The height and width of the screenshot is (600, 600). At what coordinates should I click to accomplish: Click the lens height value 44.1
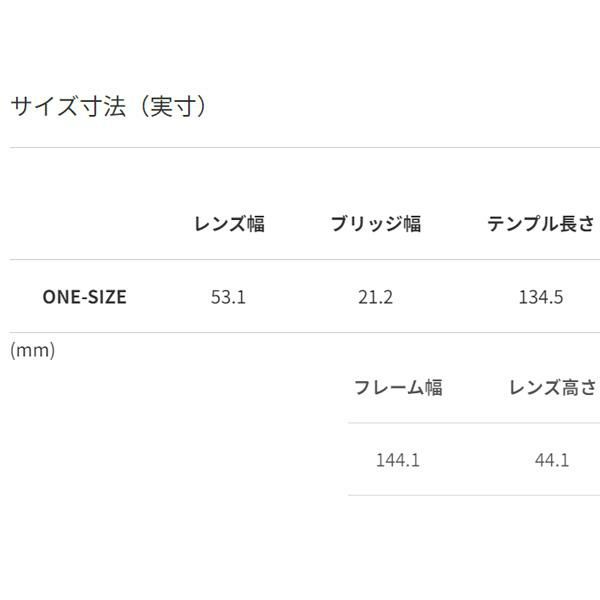[x=552, y=460]
